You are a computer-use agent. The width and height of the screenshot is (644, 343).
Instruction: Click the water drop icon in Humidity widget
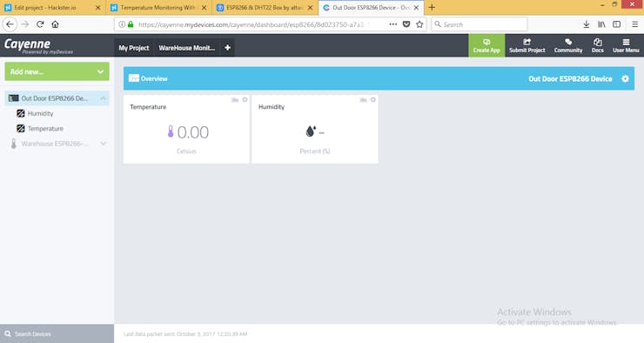311,131
